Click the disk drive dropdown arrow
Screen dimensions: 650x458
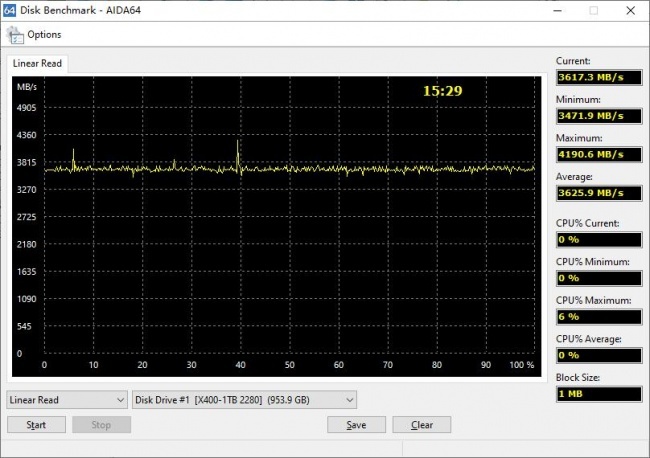(349, 400)
